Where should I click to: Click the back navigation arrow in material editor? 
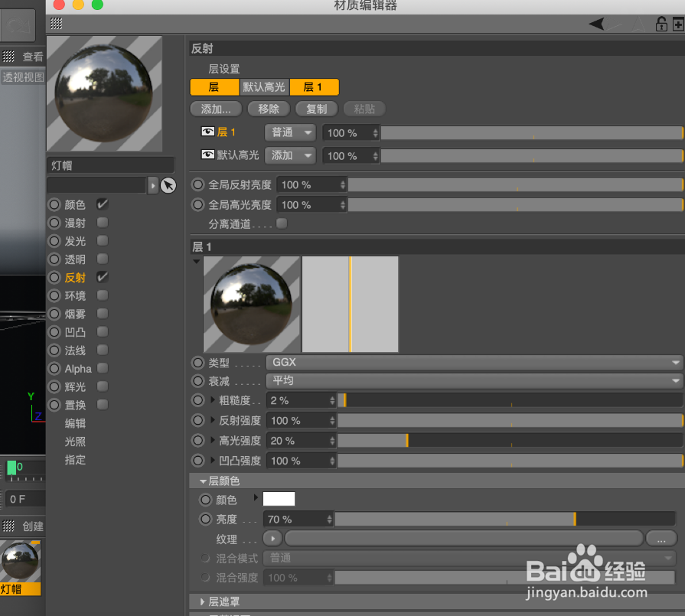click(x=595, y=24)
